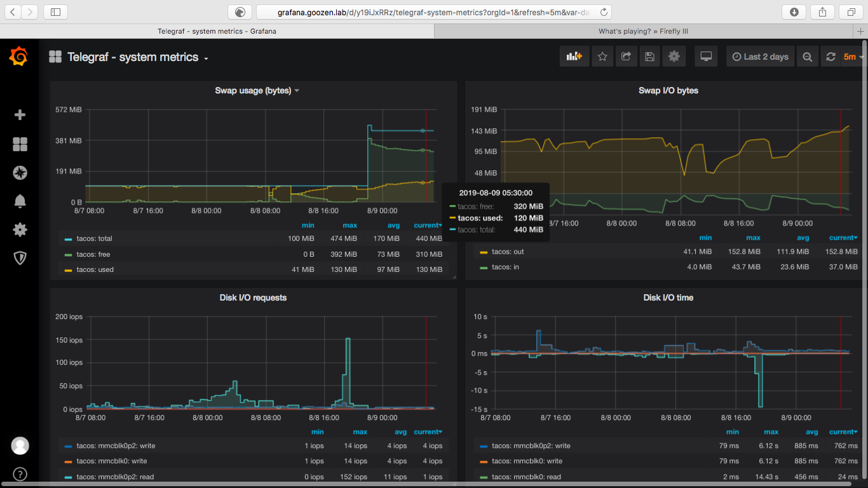Switch to What's playing? Firefly III tab

pos(643,31)
